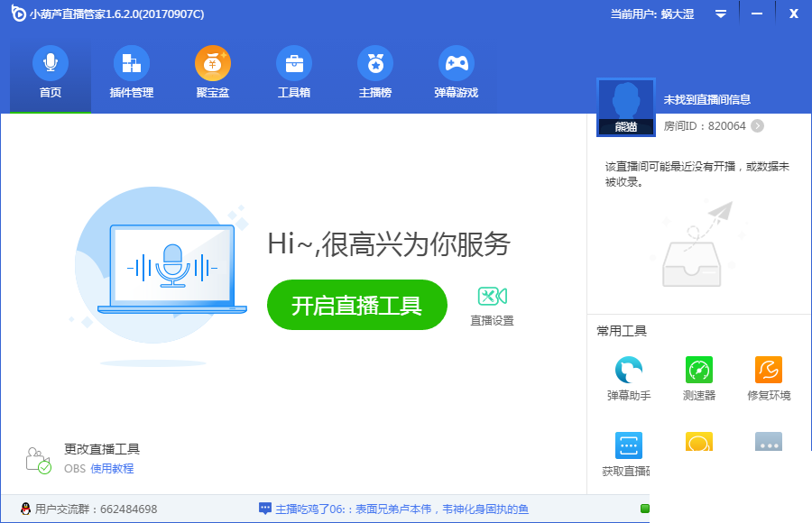Click the gray ellipsis more tools icon
The image size is (812, 523).
pos(769,442)
